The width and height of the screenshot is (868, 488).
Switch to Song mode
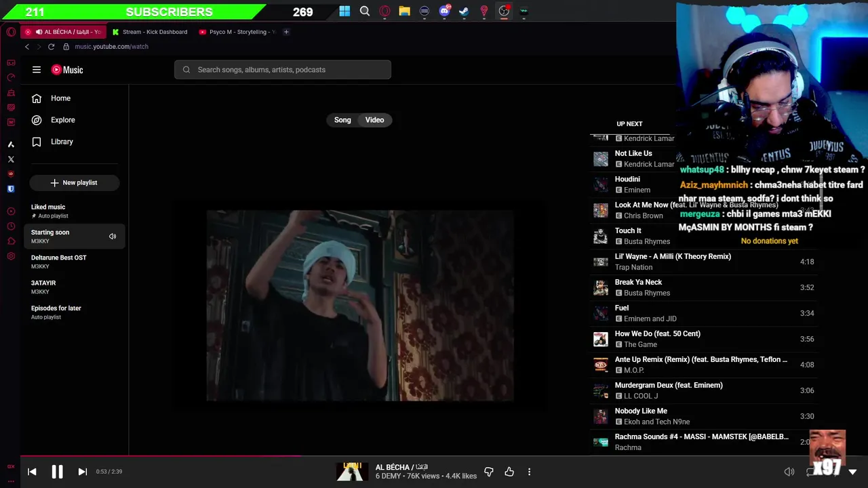coord(342,120)
